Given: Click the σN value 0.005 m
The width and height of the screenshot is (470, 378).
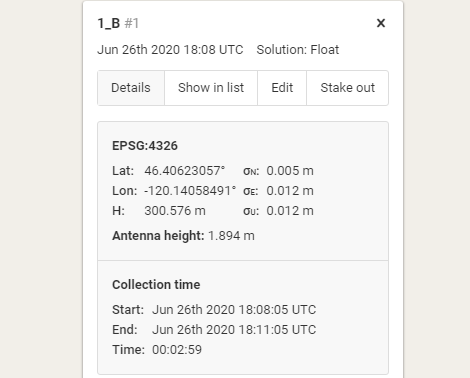Looking at the screenshot, I should pyautogui.click(x=290, y=171).
